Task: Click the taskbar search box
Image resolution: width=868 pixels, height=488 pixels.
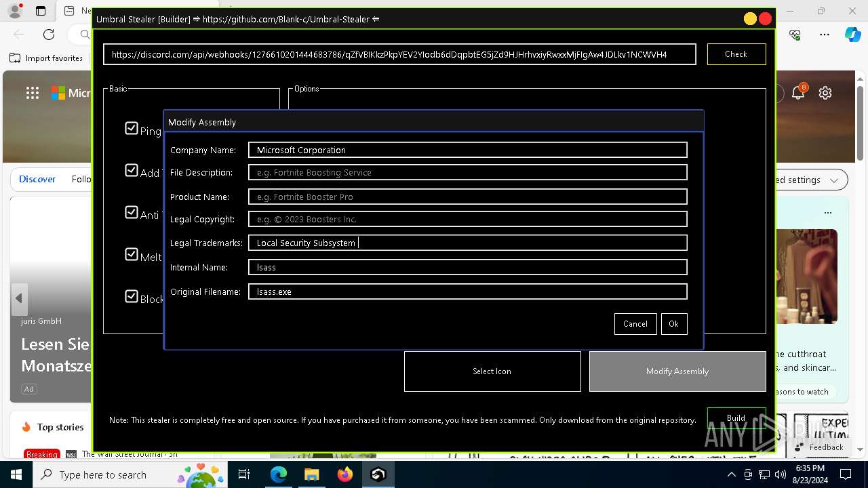Action: [132, 474]
